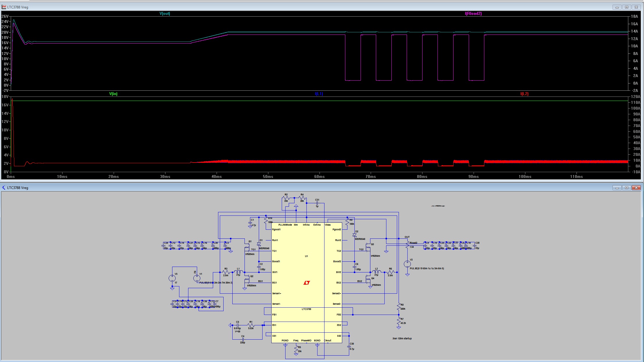Select boost capacitor C2 1.68µ
Viewport: 644px width, 362px height.
tap(259, 266)
